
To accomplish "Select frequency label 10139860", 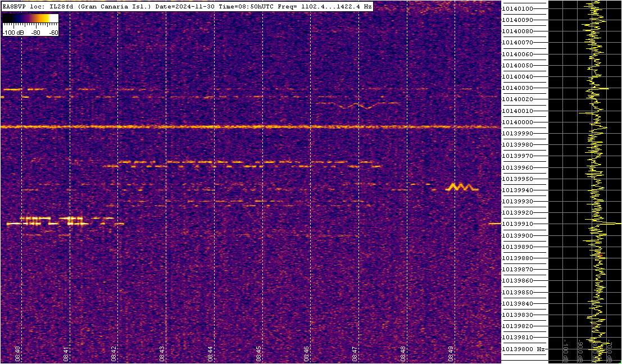I will pyautogui.click(x=517, y=281).
